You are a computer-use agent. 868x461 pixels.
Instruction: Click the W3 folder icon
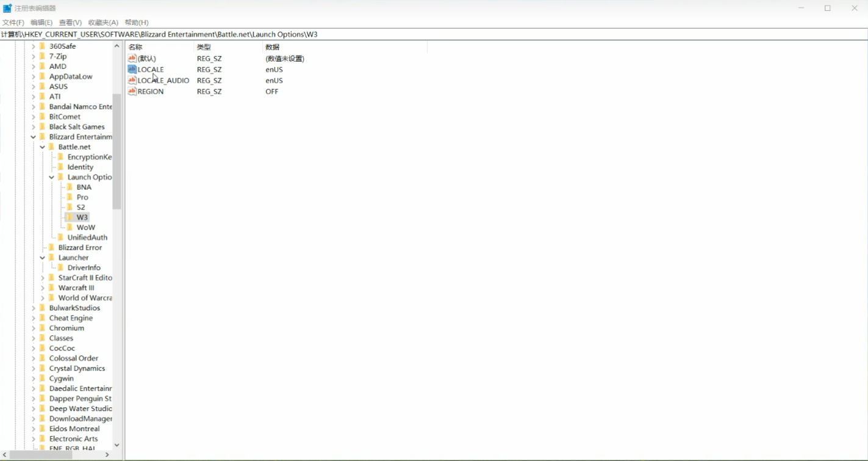[x=70, y=217]
